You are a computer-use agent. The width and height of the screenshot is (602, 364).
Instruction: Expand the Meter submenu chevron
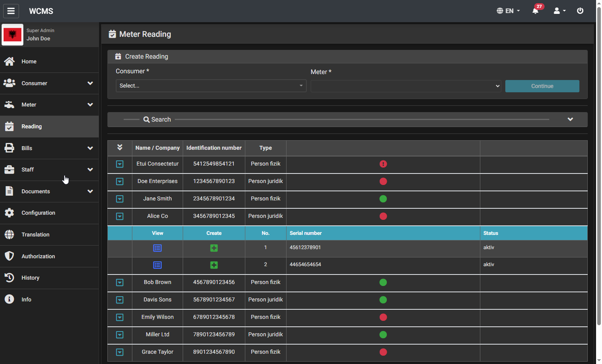click(90, 105)
